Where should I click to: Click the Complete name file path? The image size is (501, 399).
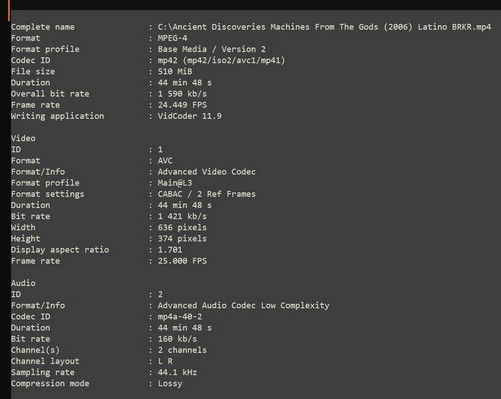tap(324, 27)
